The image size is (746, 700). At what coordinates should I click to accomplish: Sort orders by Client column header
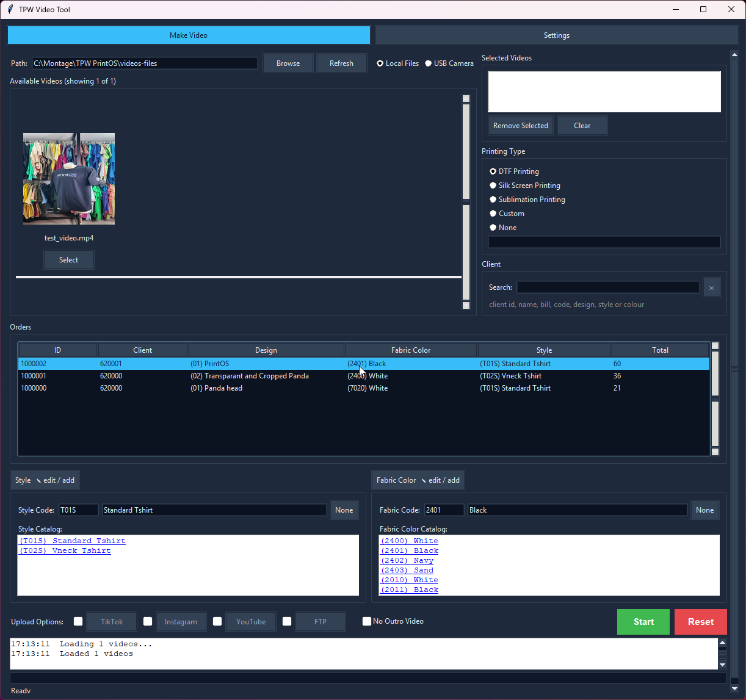click(143, 350)
